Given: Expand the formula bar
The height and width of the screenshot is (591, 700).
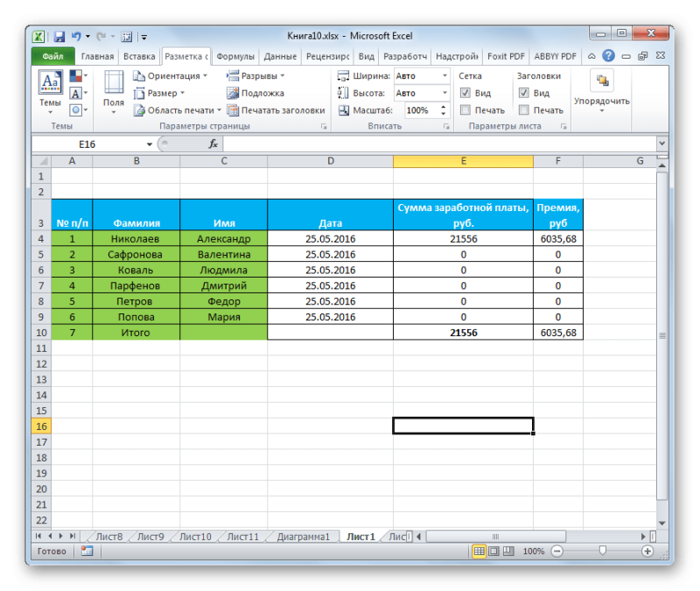Looking at the screenshot, I should coord(661,144).
